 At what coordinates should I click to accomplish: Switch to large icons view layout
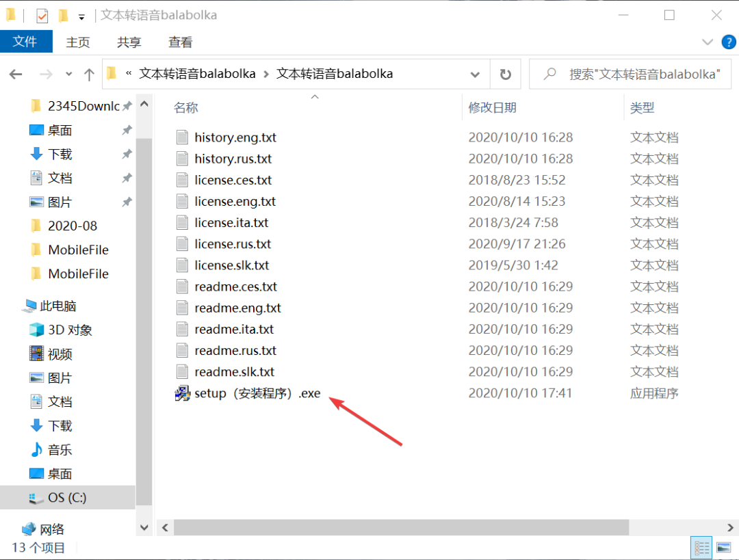pos(723,548)
